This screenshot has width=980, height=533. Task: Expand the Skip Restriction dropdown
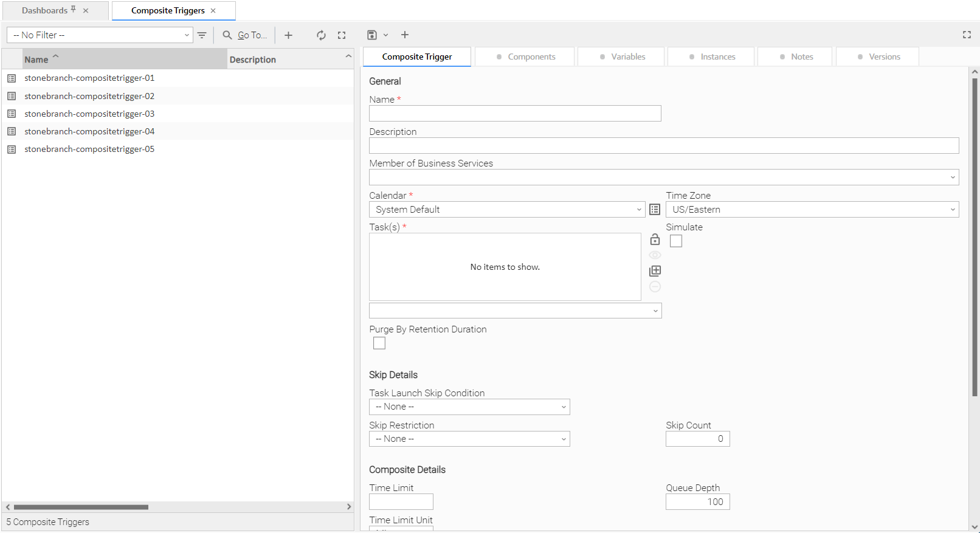469,439
